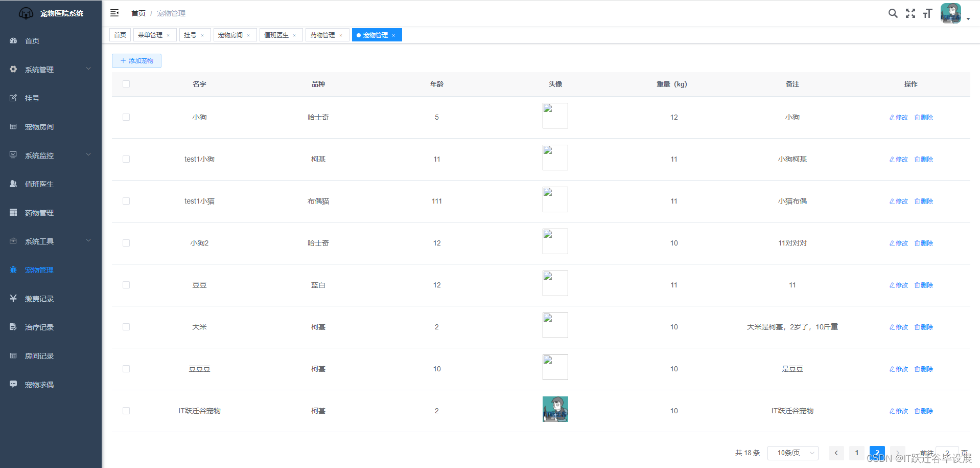Image resolution: width=980 pixels, height=468 pixels.
Task: Expand the 系统管理 sidebar submenu
Action: [x=51, y=70]
